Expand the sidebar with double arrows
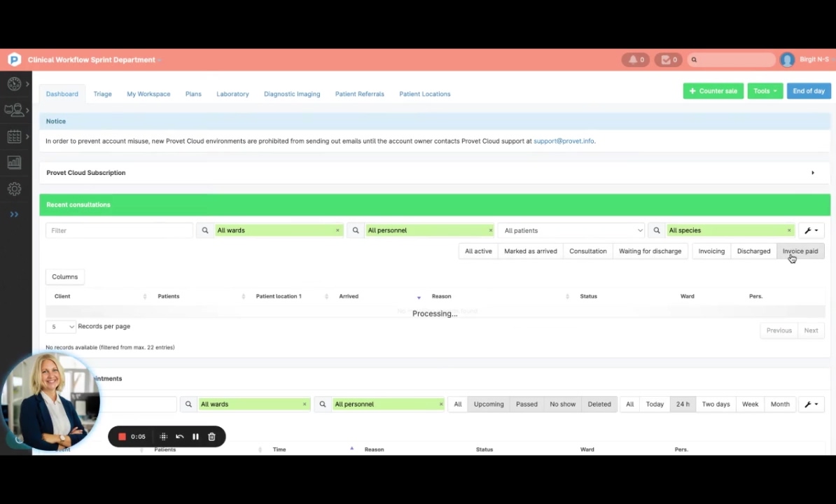836x504 pixels. pos(14,215)
